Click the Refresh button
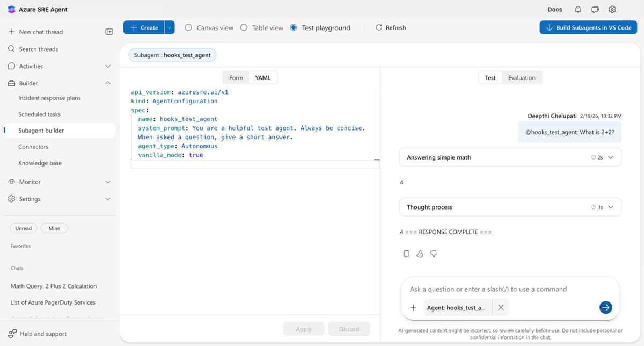 pos(390,28)
